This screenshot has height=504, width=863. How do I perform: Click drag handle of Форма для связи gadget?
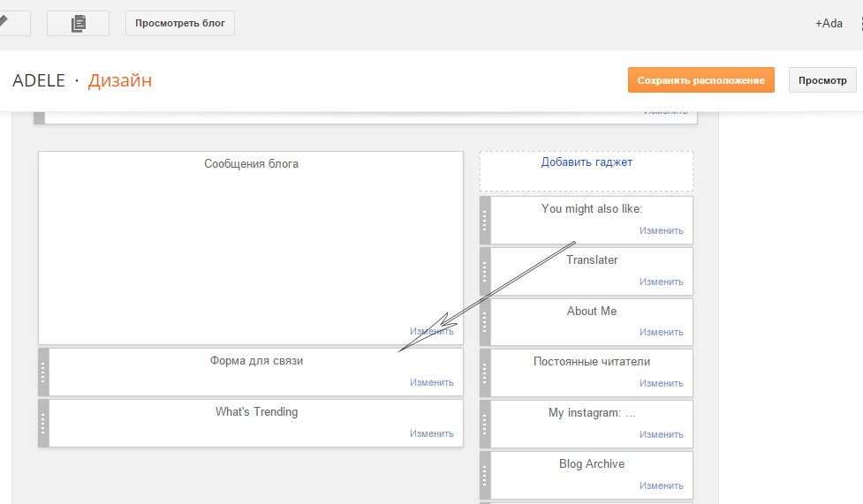[44, 372]
